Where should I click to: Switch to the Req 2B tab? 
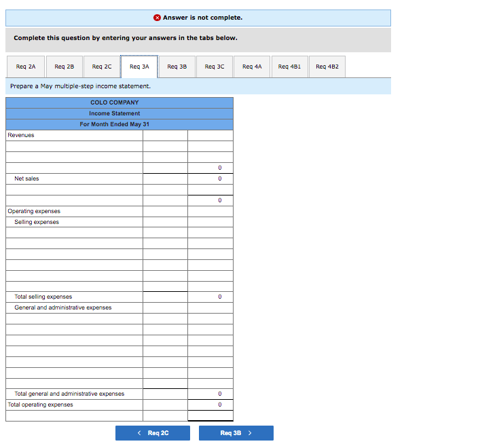pos(65,67)
